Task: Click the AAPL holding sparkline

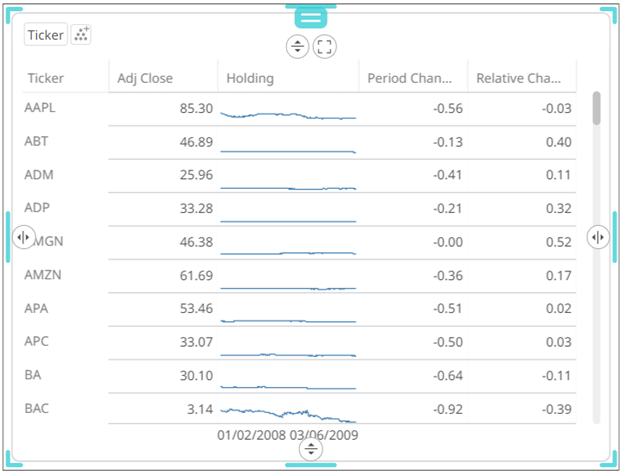Action: [x=288, y=115]
